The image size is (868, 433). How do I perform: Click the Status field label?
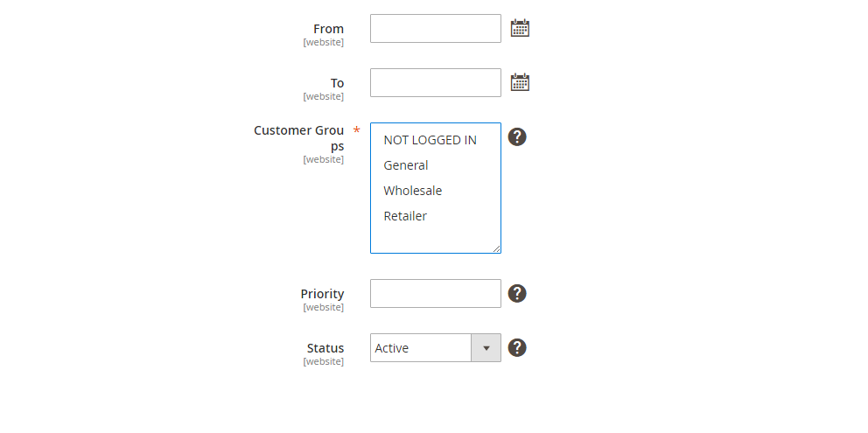325,348
